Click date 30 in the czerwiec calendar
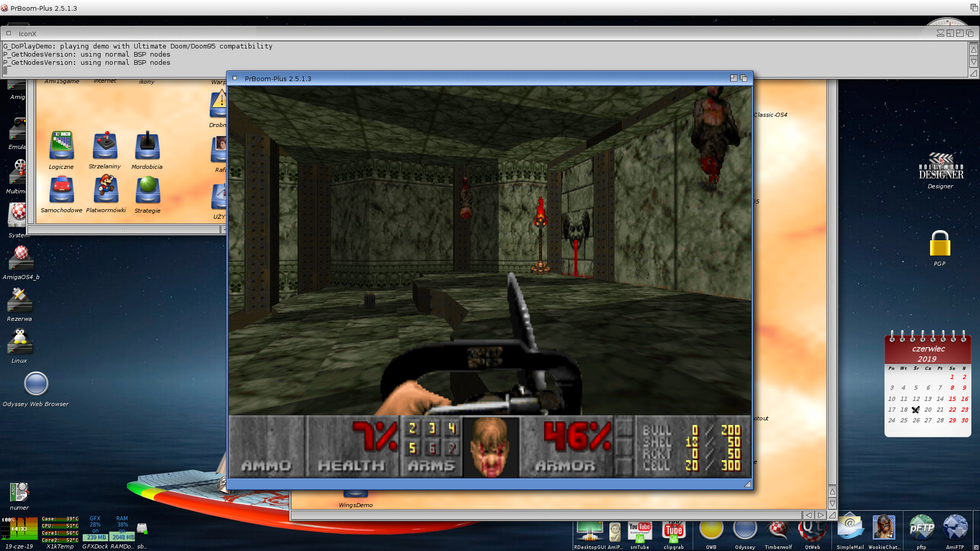The width and height of the screenshot is (980, 551). (x=965, y=420)
